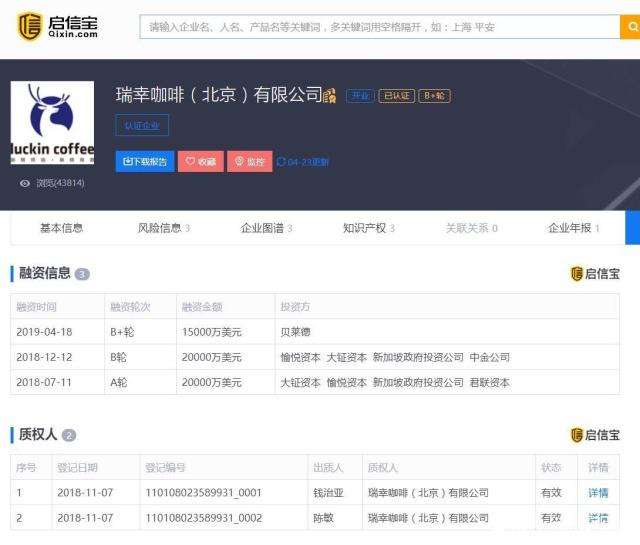Switch to the 关联关系 tab

click(471, 228)
